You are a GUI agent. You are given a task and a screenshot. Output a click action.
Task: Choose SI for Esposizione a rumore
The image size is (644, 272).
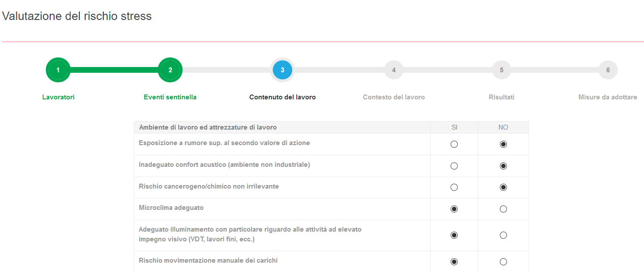point(454,144)
